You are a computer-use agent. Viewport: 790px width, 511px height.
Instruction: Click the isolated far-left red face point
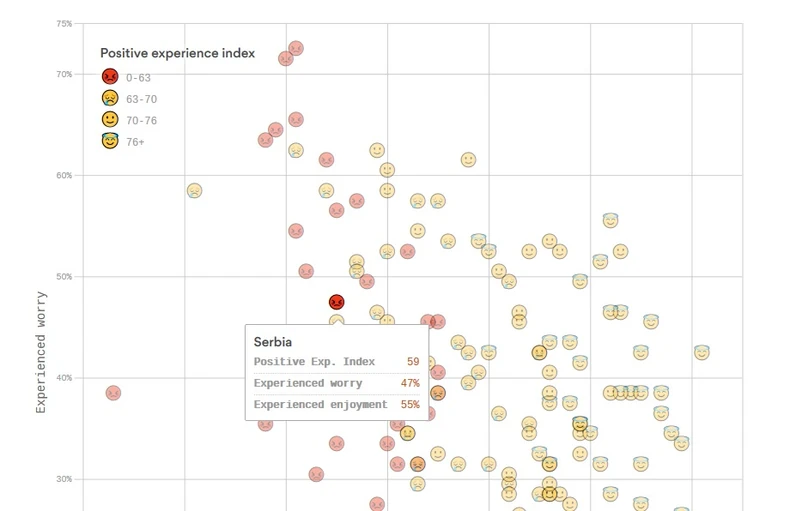[x=113, y=393]
